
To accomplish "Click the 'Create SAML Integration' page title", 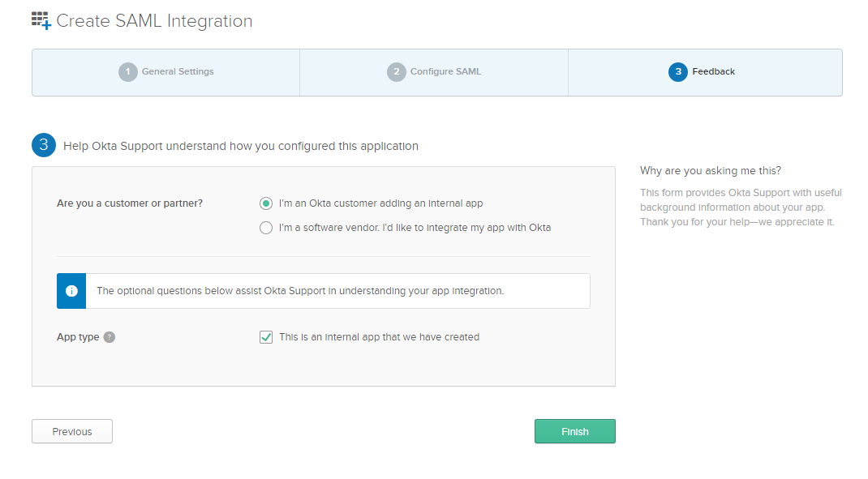I will point(154,21).
